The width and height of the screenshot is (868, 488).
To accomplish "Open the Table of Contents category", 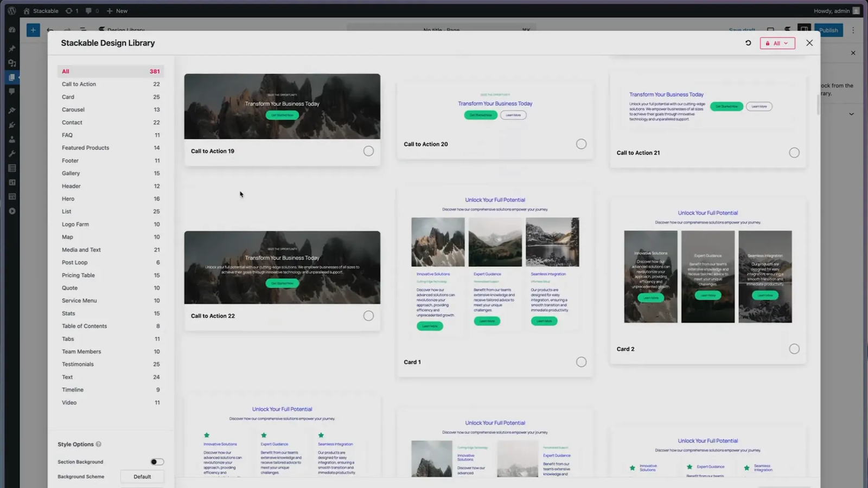I will 111,326.
